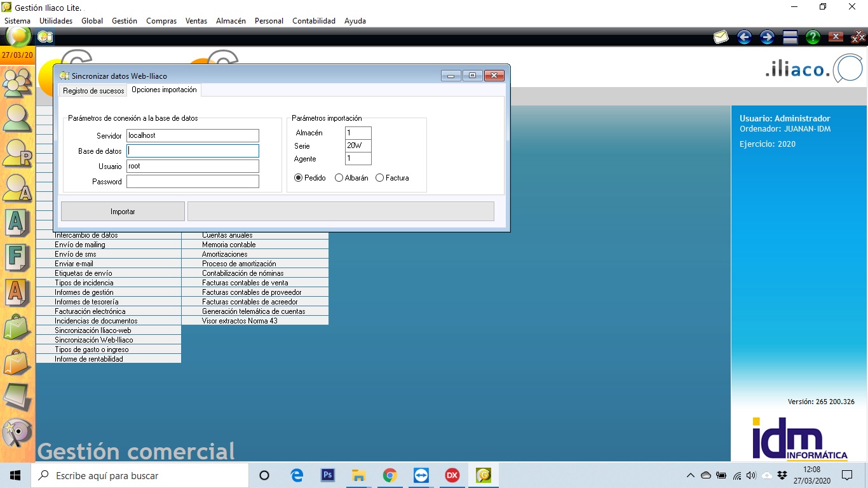
Task: Click the small toolbar icon beside the orb
Action: [45, 37]
